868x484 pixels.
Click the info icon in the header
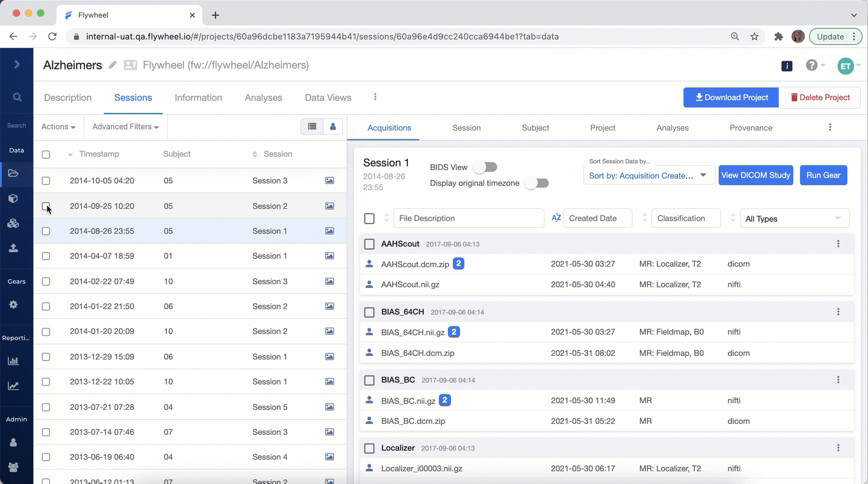pos(787,66)
